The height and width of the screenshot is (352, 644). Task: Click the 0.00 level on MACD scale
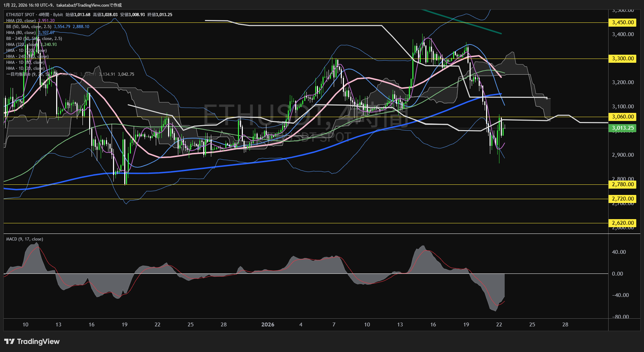[x=617, y=274]
